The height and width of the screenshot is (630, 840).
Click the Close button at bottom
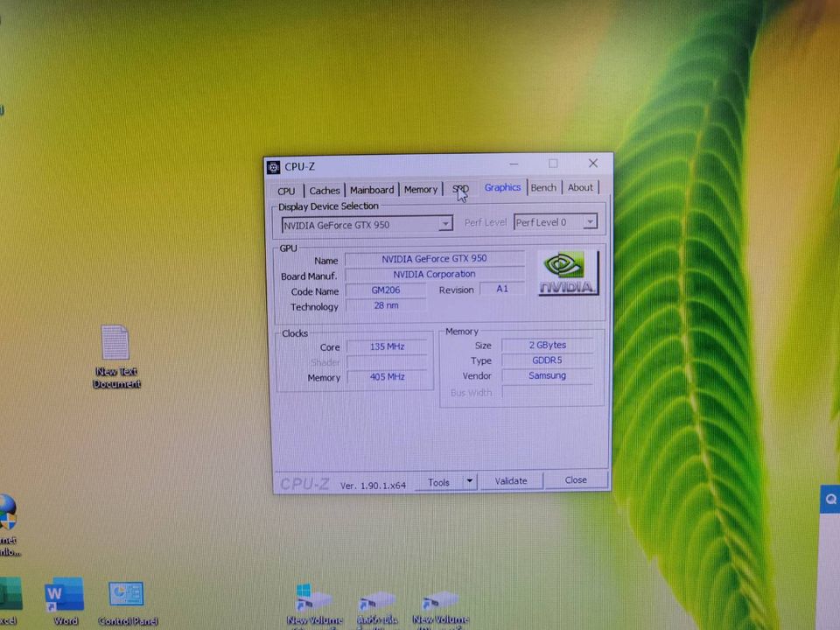click(576, 480)
